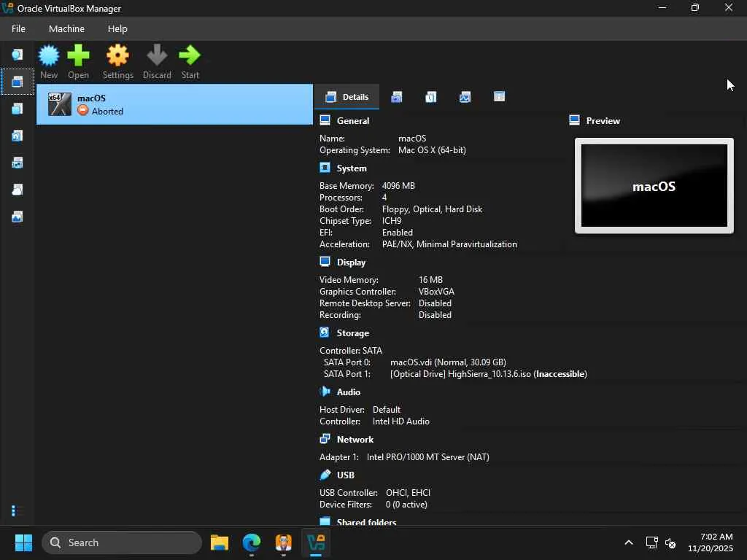Screen dimensions: 747x560
Task: Switch to the Details tab
Action: coord(347,97)
